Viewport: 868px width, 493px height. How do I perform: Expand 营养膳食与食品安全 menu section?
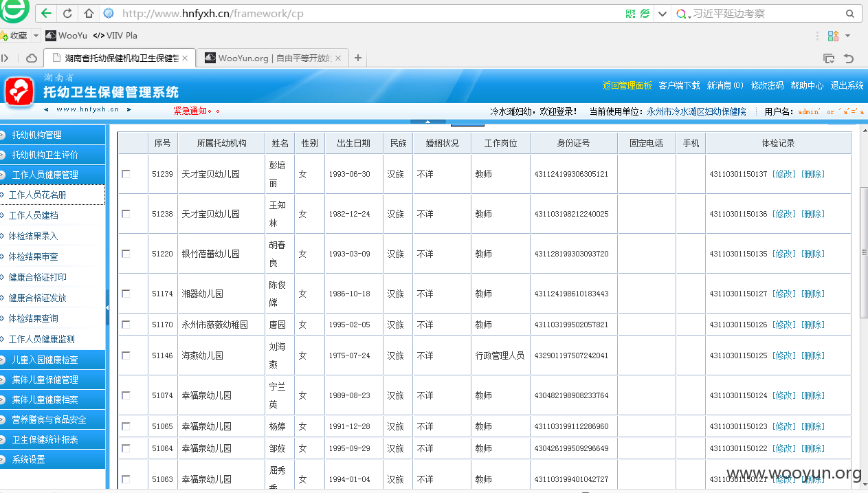coord(53,419)
